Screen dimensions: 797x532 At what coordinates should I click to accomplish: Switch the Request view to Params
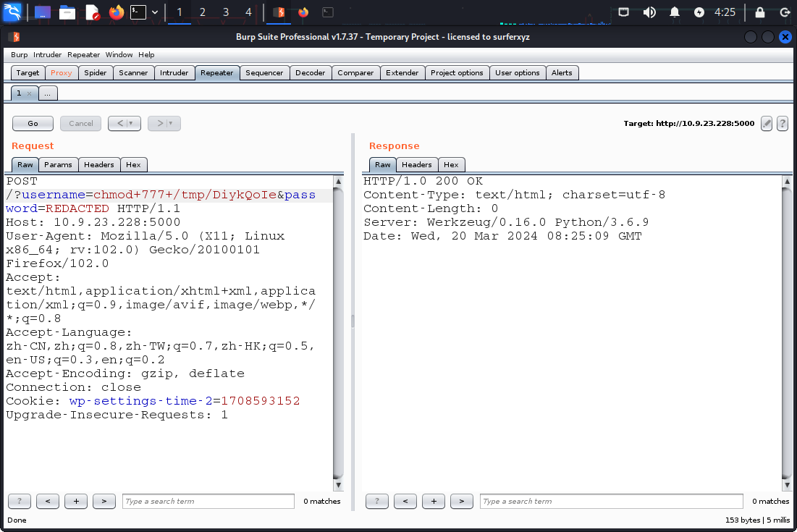(x=58, y=164)
